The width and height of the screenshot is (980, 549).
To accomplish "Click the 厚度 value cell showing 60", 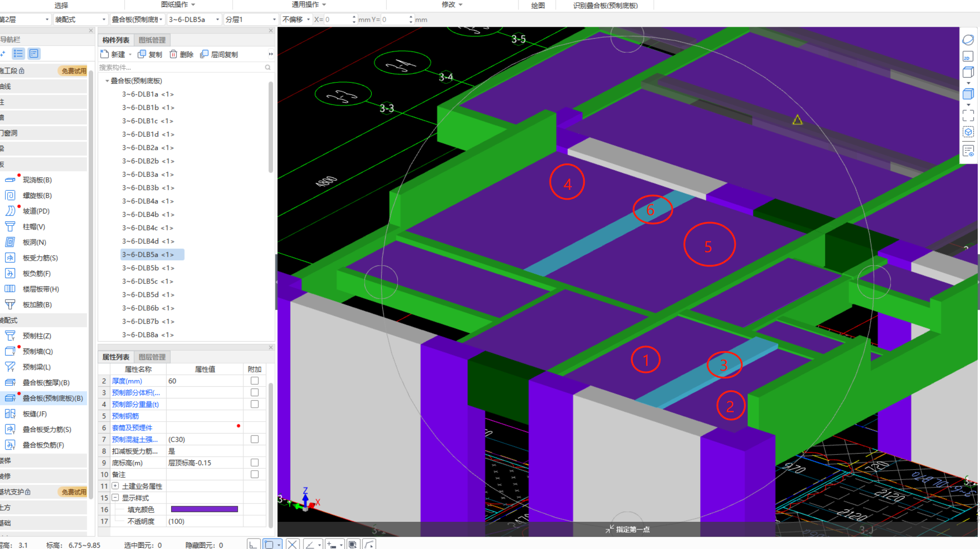I will 205,381.
